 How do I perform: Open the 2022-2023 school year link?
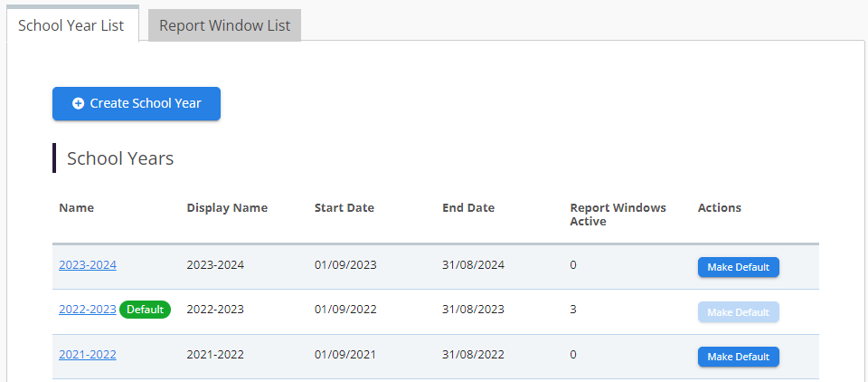click(x=88, y=310)
